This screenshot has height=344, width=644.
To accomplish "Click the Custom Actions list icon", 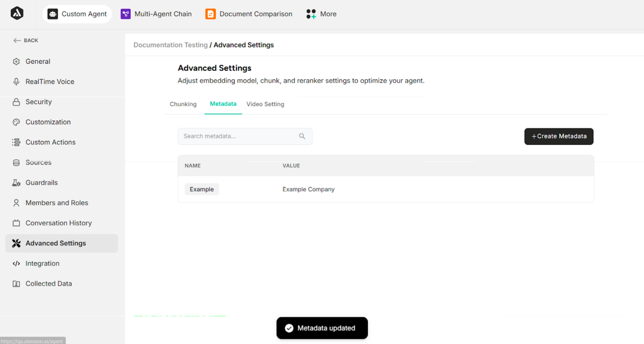I will coord(16,142).
